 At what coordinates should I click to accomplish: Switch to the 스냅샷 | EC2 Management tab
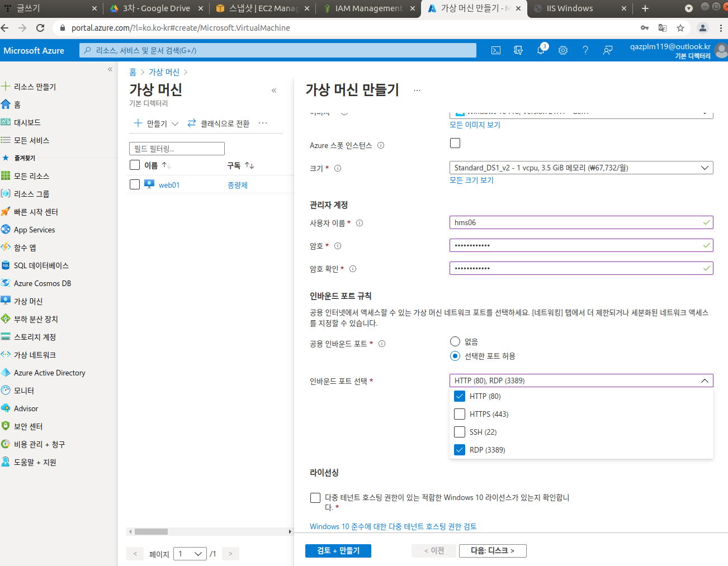click(262, 8)
